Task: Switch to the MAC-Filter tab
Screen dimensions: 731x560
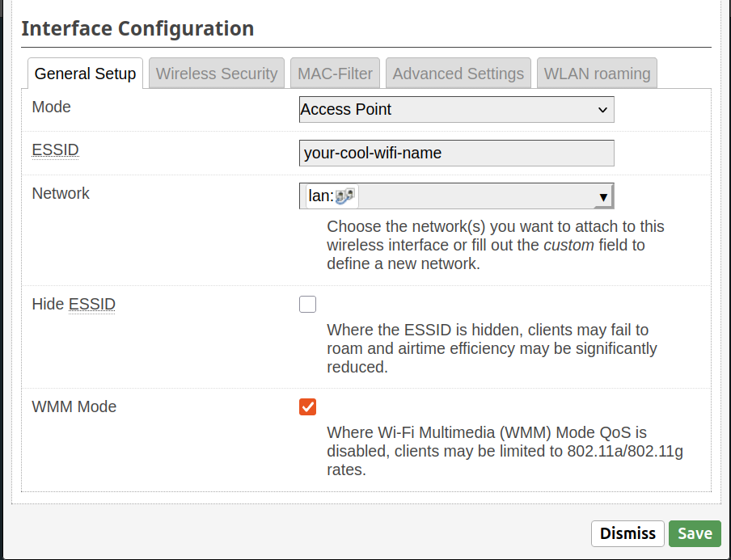Action: (334, 74)
